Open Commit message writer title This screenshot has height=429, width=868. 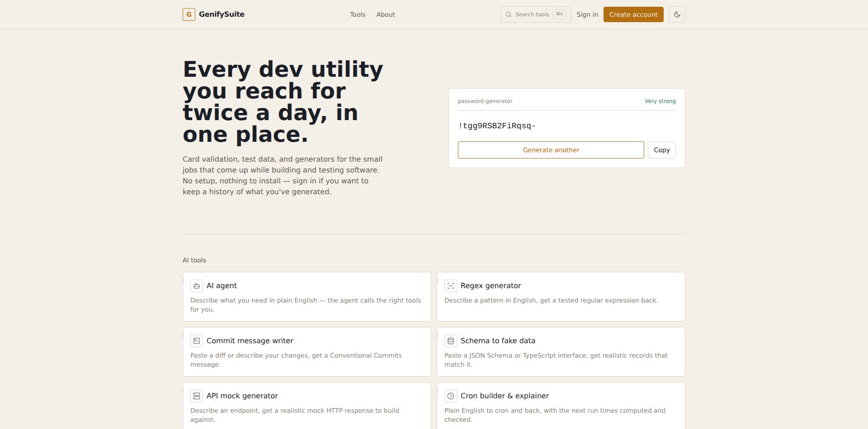point(250,341)
